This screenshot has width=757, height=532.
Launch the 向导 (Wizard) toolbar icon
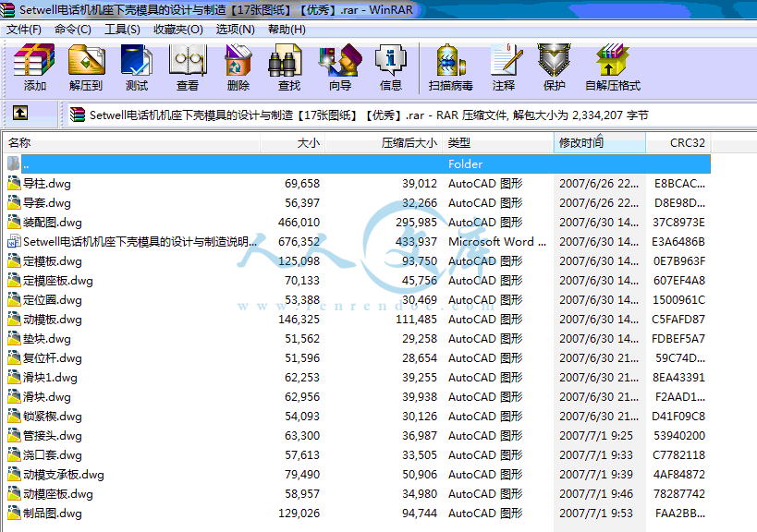tap(340, 60)
